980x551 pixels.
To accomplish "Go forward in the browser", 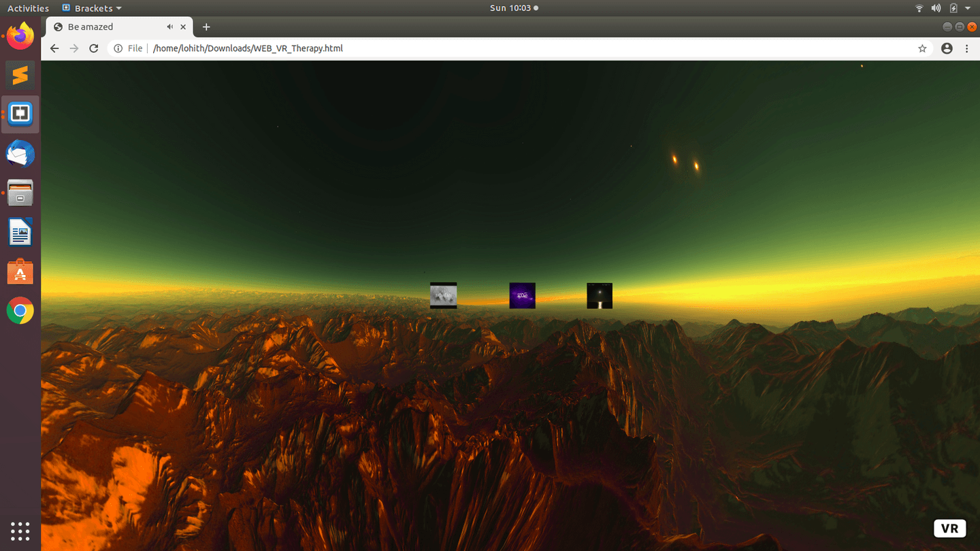I will click(74, 48).
